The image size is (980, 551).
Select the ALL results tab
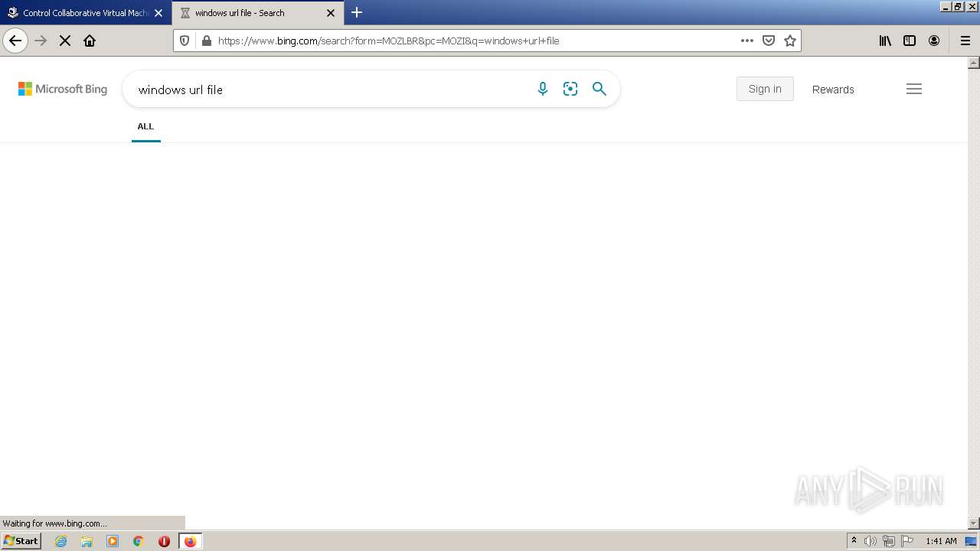pyautogui.click(x=145, y=126)
